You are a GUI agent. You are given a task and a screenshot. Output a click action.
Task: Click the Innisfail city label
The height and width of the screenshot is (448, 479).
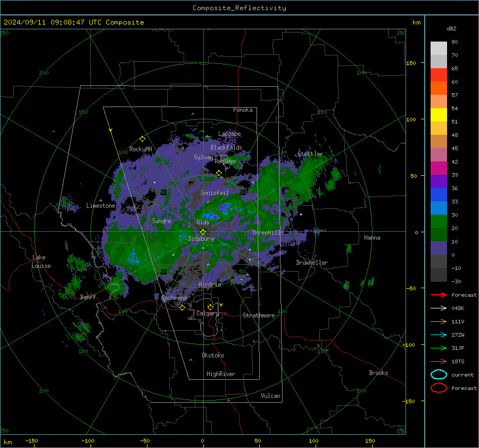point(214,193)
